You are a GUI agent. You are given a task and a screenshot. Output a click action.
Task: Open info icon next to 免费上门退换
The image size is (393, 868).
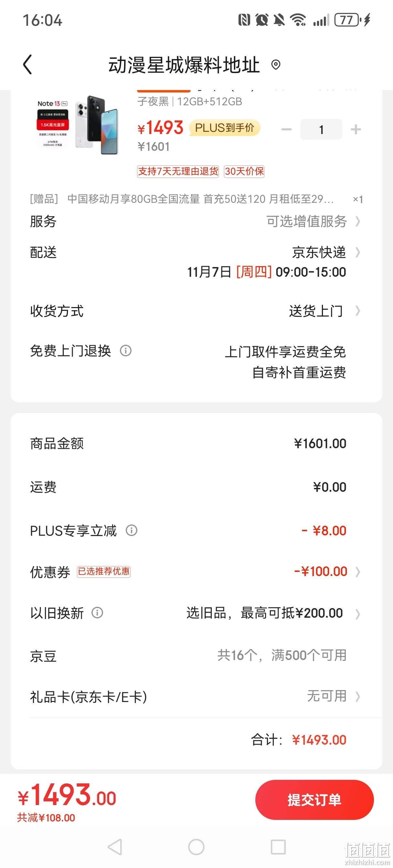click(126, 351)
